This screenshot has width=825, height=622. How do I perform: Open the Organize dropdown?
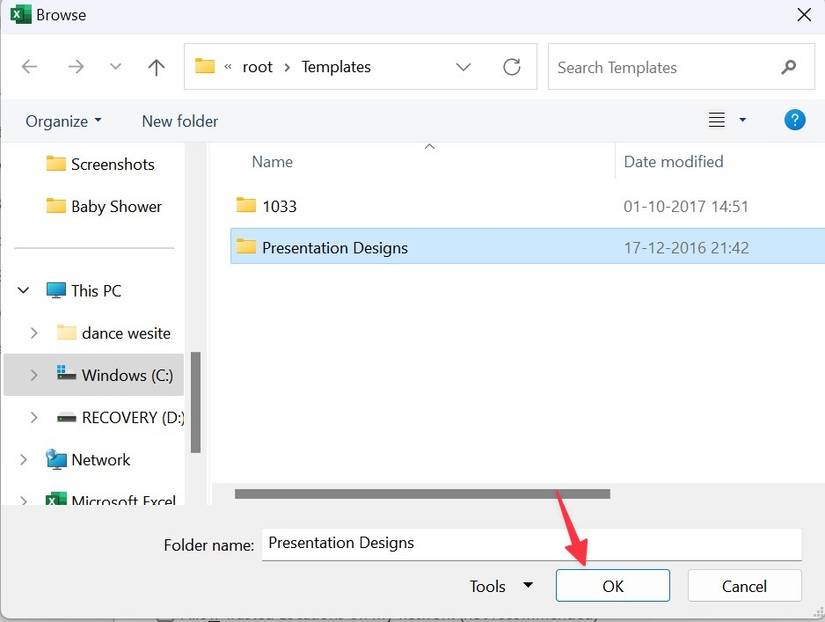click(x=62, y=120)
